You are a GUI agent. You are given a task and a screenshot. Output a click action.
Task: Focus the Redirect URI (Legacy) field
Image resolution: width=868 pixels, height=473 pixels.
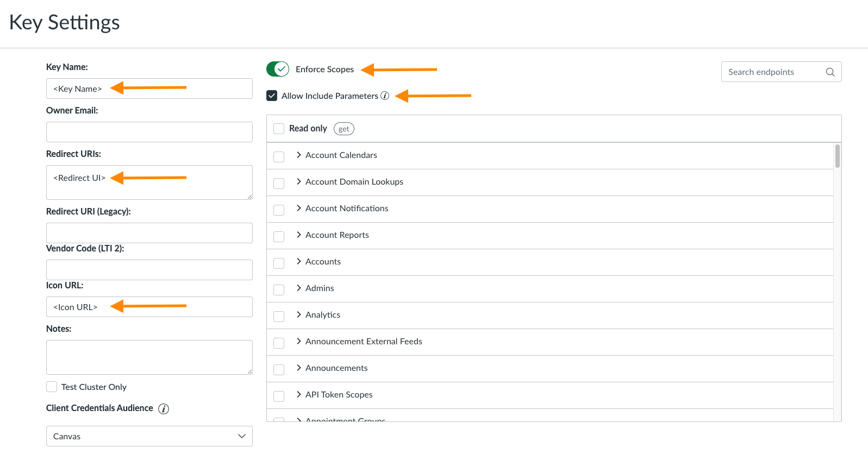[149, 233]
